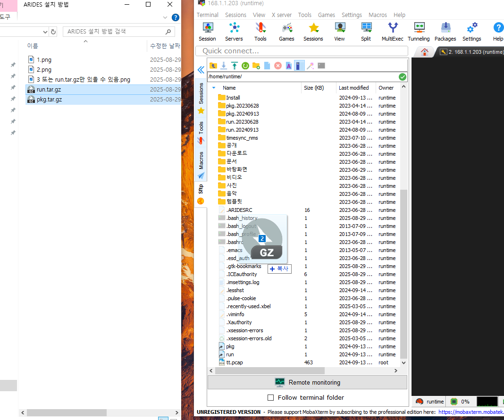Open the Tunneling tool
Screen dimensions: 504x420
[x=419, y=31]
